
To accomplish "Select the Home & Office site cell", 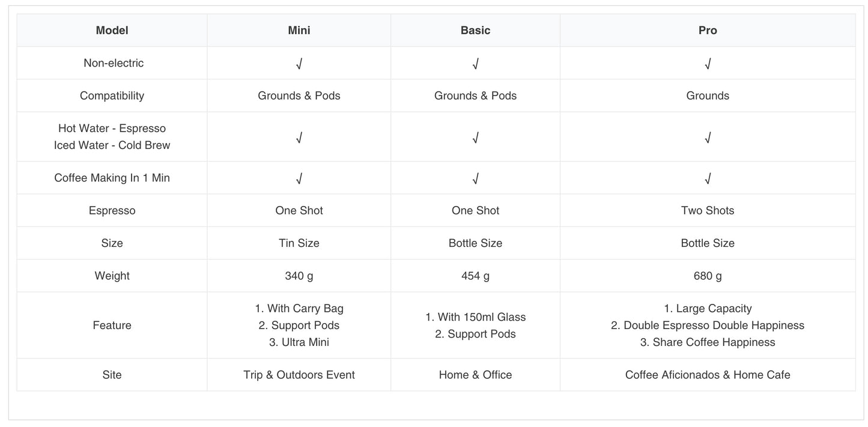I will click(x=475, y=375).
